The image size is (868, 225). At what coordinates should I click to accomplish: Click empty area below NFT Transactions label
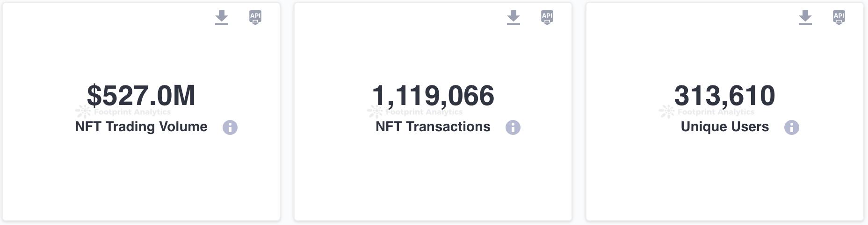point(433,177)
